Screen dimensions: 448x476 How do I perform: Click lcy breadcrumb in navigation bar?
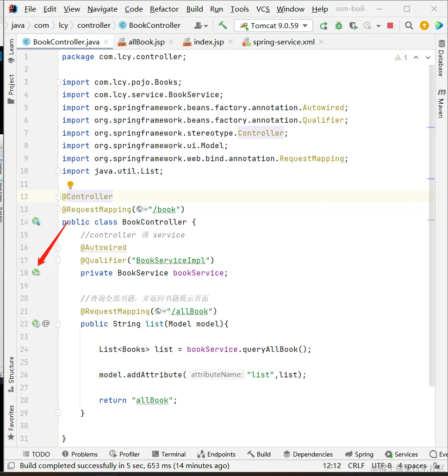63,25
